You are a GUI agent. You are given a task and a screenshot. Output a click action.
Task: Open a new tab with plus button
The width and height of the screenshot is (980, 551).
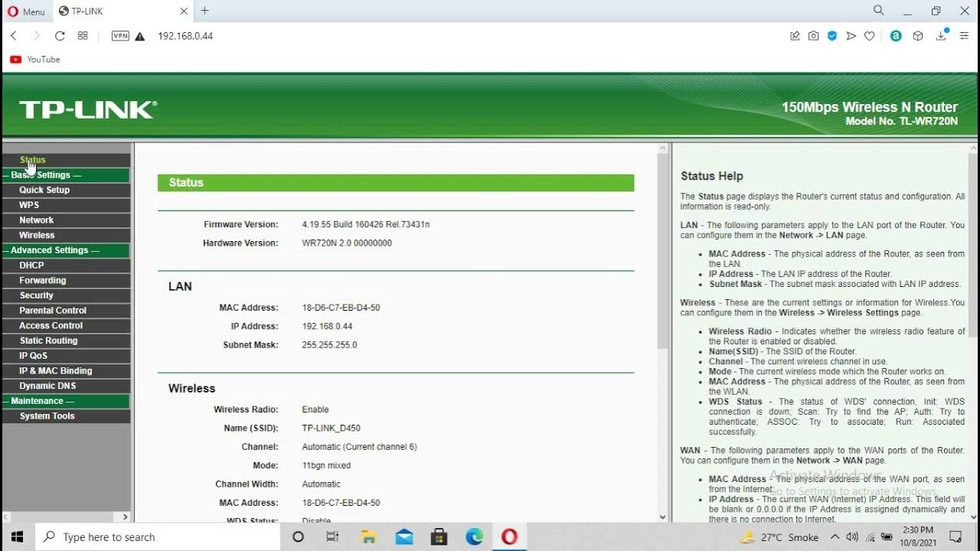(204, 11)
